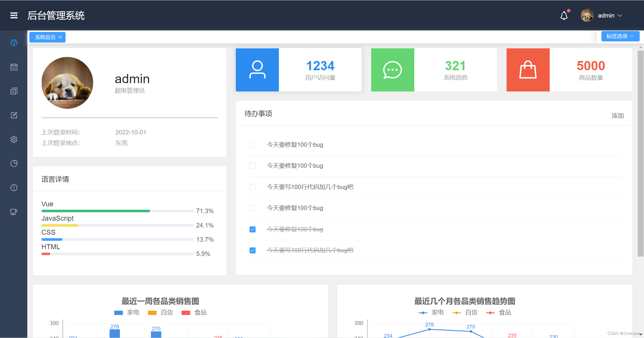Uncheck completed 今天要写100行代码加几个bug吧 item

point(252,250)
